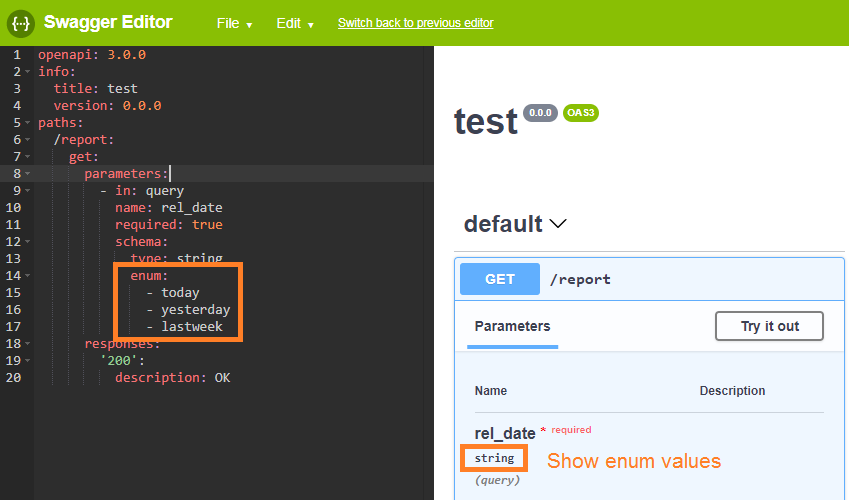The height and width of the screenshot is (500, 849).
Task: Click the string type label under rel_date
Action: pos(494,458)
